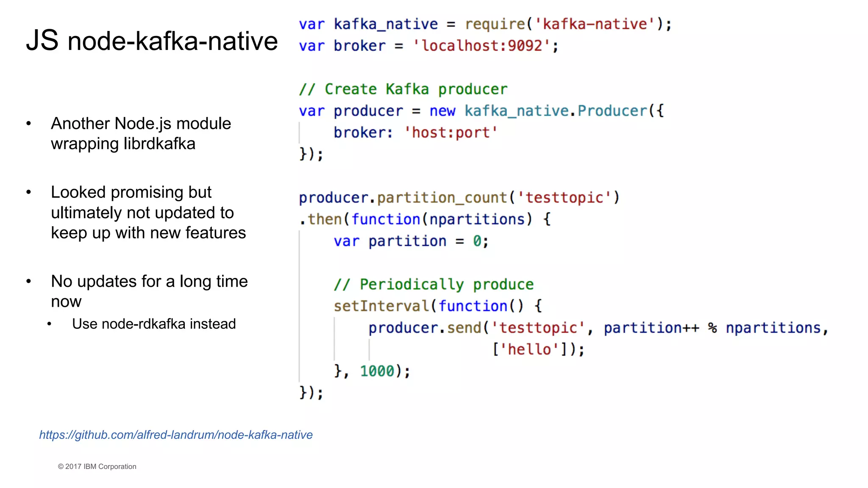Click the '.then(function(npartitions) {' line
This screenshot has width=868, height=488.
pyautogui.click(x=425, y=219)
